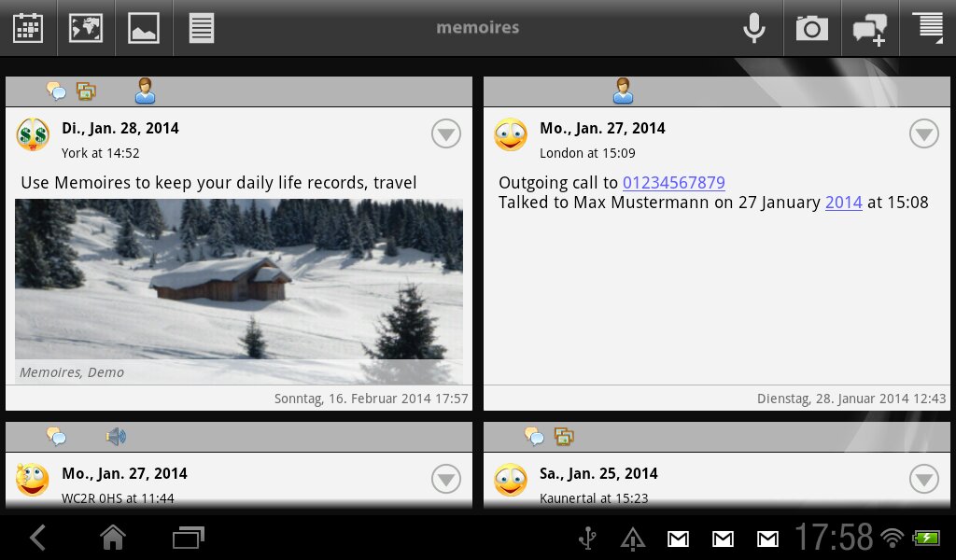Open recent apps from navigation bar
956x560 pixels.
pos(188,538)
